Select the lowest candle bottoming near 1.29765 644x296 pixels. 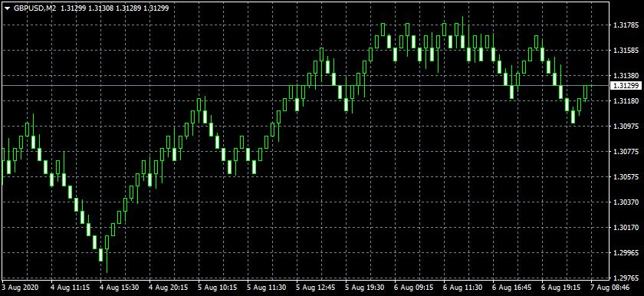(x=107, y=254)
